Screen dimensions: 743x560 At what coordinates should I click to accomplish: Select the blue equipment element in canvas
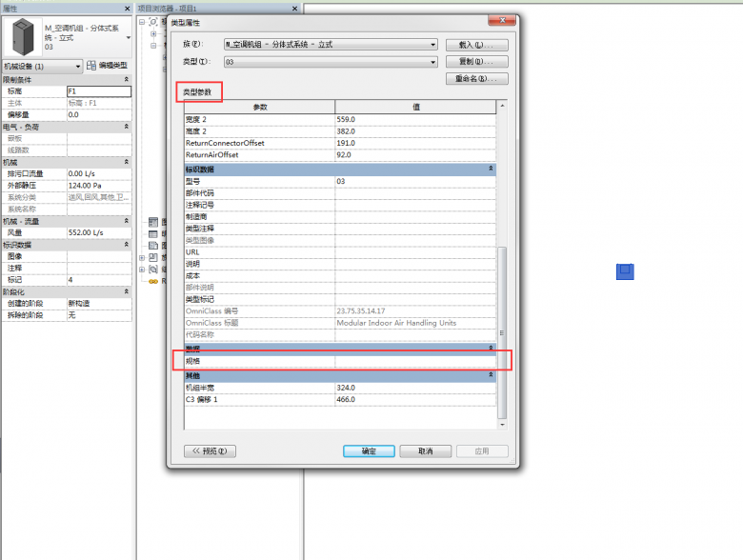(624, 271)
